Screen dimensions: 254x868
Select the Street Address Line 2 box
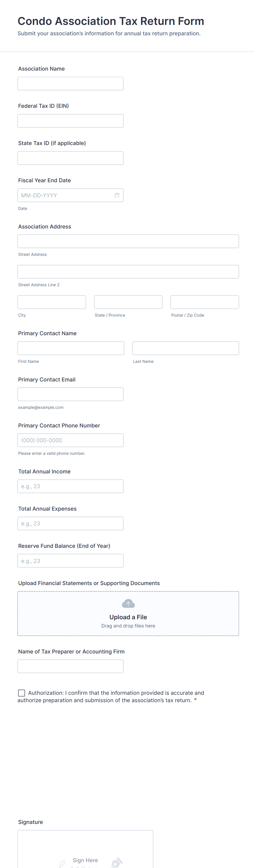pyautogui.click(x=128, y=271)
